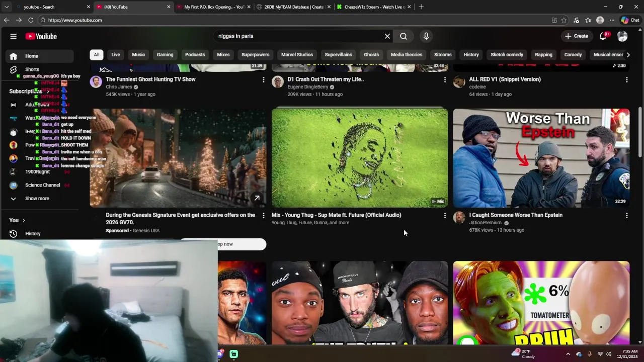The height and width of the screenshot is (362, 644).
Task: Select the Mixes filter chip
Action: (x=223, y=55)
